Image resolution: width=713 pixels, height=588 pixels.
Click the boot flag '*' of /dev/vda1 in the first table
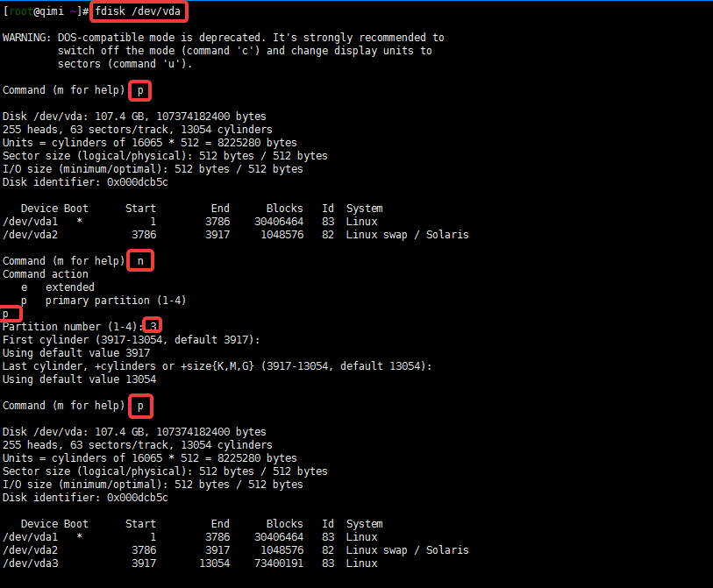79,222
